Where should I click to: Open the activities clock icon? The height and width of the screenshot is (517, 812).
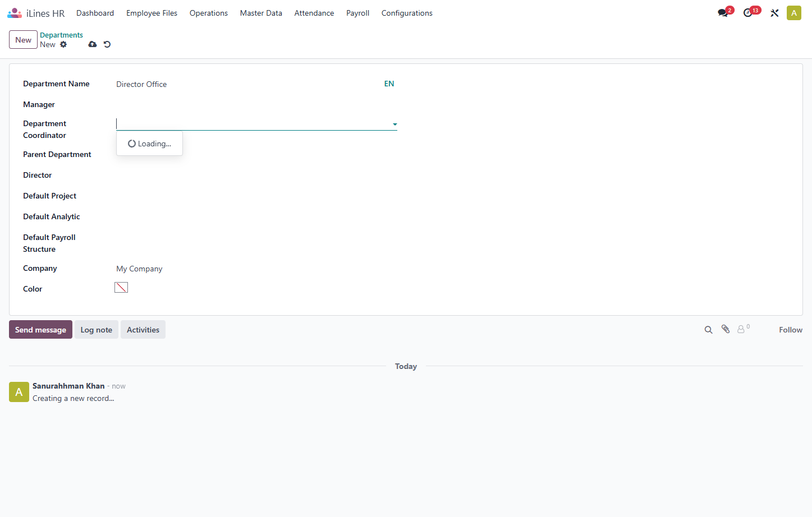pyautogui.click(x=748, y=13)
